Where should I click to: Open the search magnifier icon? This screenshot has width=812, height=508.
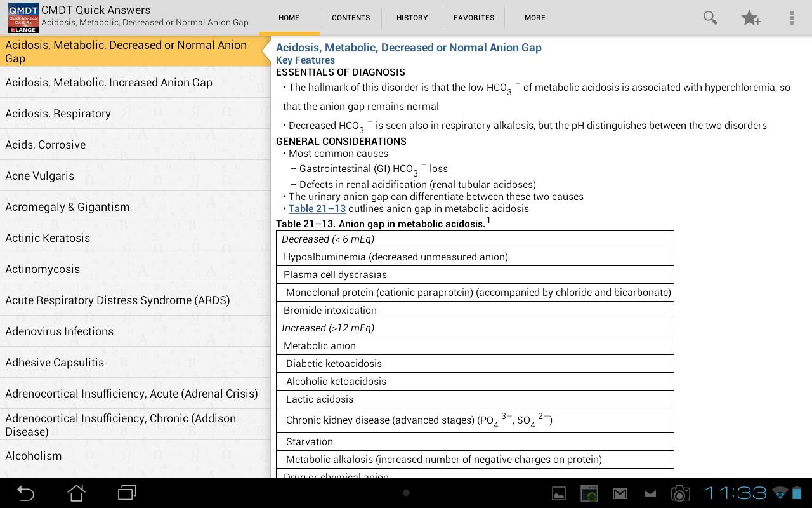pyautogui.click(x=710, y=18)
